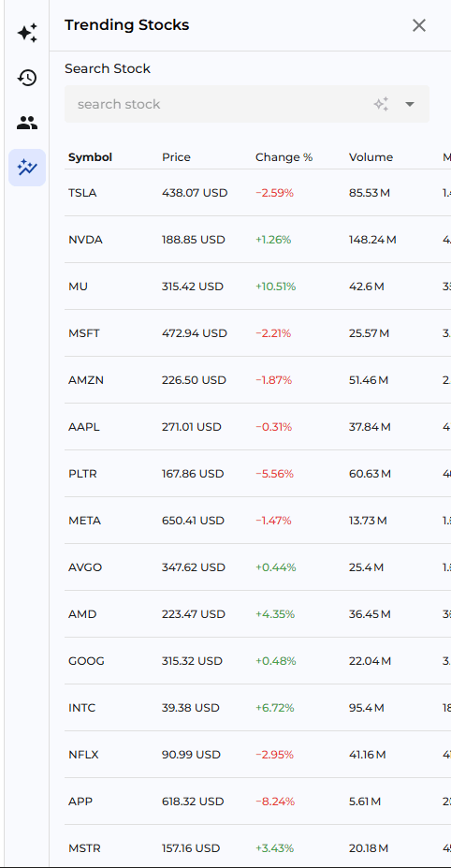Click the +6.72% change value
The image size is (451, 868).
tap(275, 708)
